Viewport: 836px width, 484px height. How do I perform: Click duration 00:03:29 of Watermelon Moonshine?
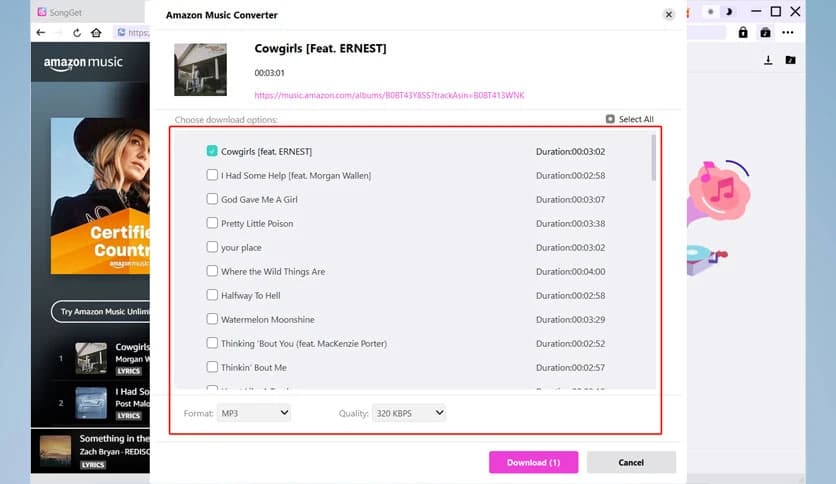(x=570, y=319)
